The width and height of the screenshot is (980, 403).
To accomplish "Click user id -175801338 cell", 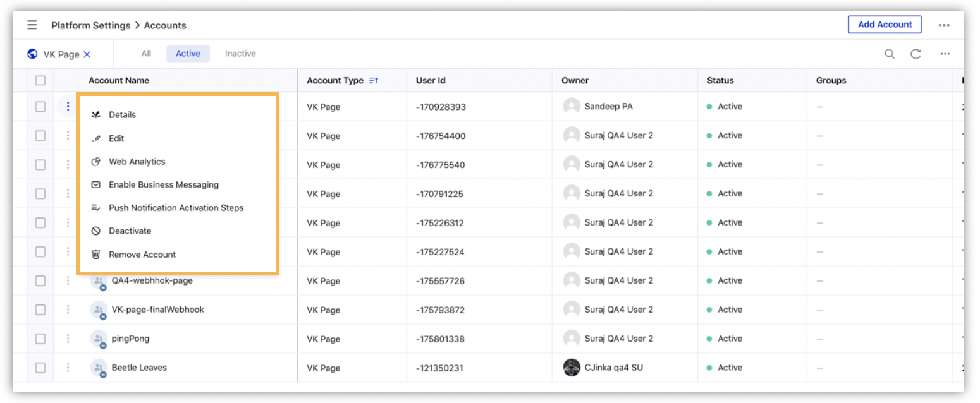I will [440, 339].
